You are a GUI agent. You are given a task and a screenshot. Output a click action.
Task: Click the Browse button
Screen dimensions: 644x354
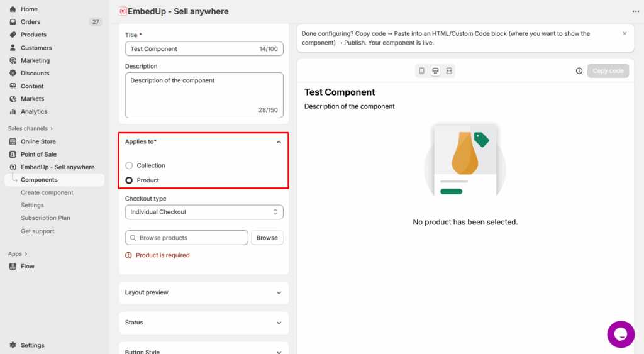267,238
